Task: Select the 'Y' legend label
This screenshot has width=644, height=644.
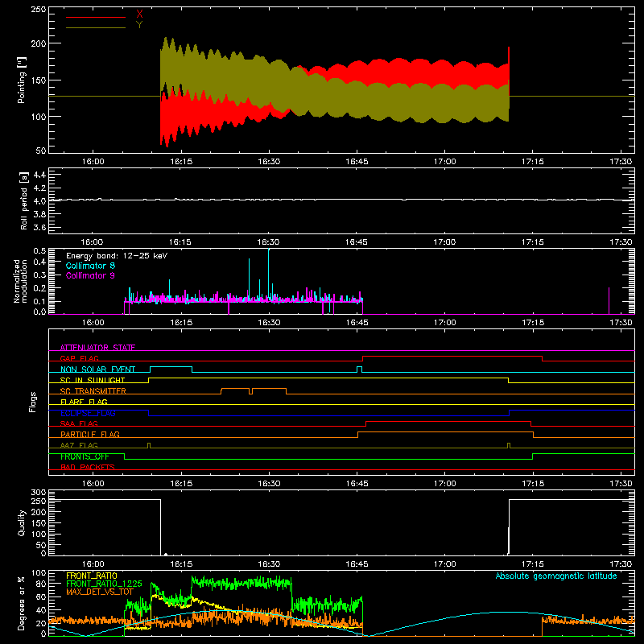Action: tap(139, 25)
